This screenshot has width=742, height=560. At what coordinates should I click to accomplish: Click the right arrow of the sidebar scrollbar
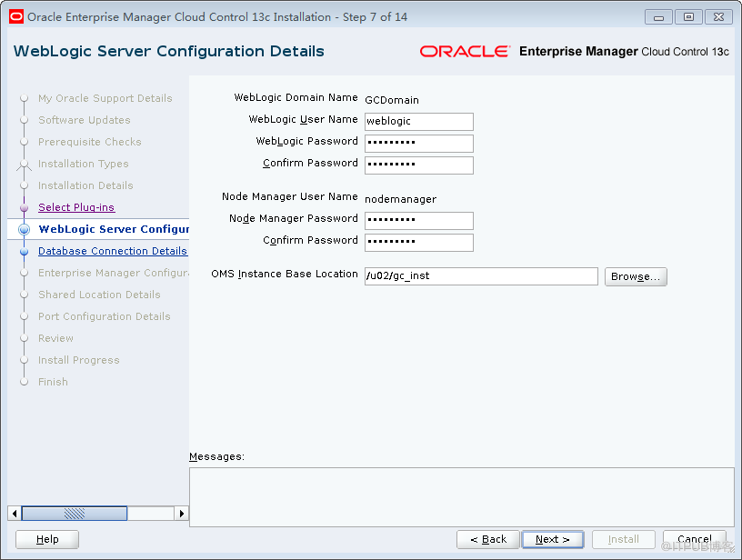[x=181, y=513]
